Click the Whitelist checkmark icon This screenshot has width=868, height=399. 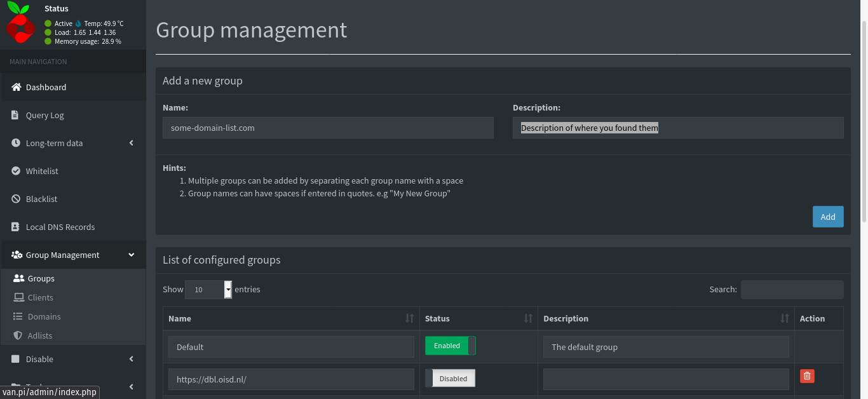[x=17, y=171]
